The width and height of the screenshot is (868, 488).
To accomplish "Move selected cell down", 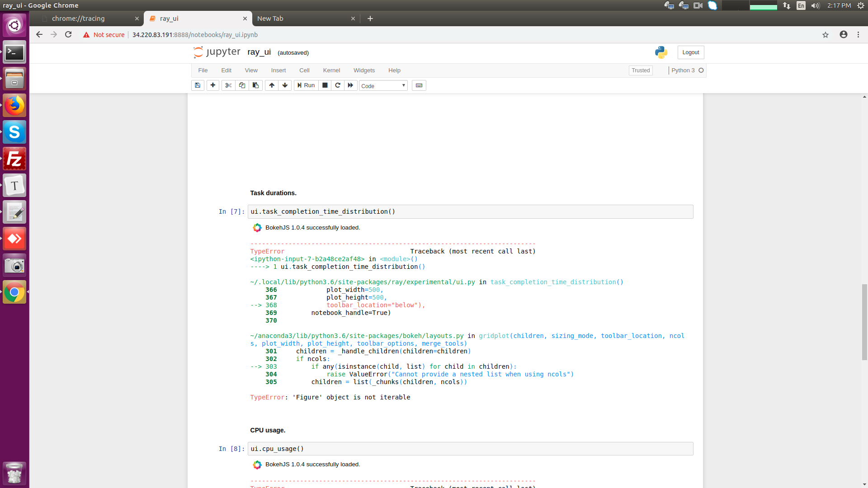I will (x=285, y=85).
